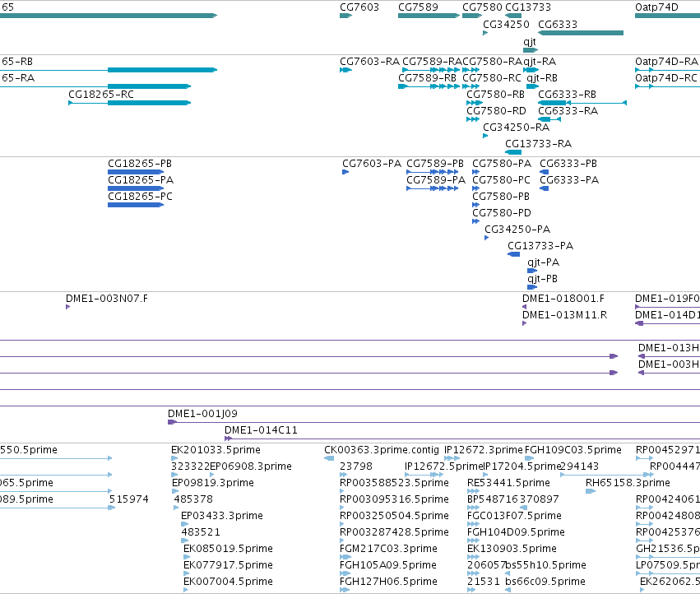Select transcript CG7589-RB

coord(427,78)
